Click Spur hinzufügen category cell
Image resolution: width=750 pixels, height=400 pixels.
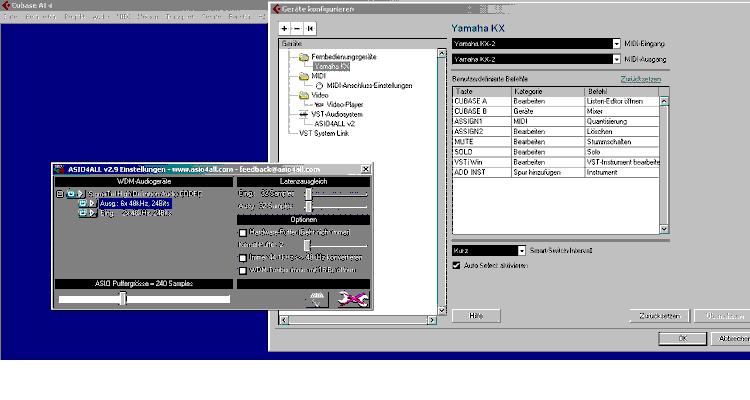pos(548,172)
